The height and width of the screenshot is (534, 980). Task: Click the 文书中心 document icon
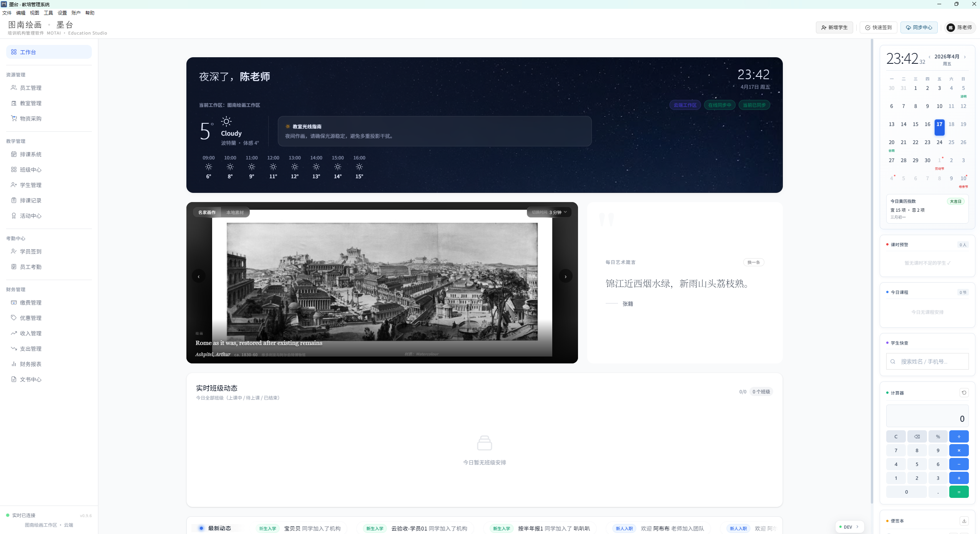point(14,379)
